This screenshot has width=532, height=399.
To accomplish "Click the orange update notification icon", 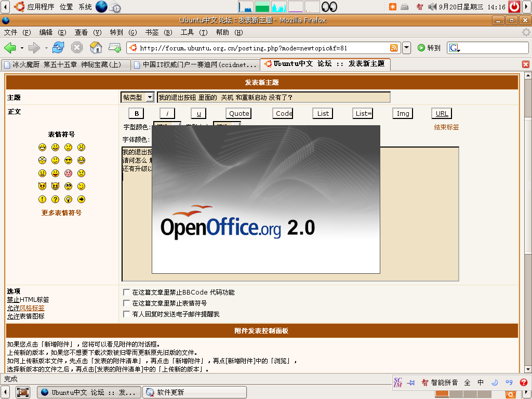I will point(393,7).
